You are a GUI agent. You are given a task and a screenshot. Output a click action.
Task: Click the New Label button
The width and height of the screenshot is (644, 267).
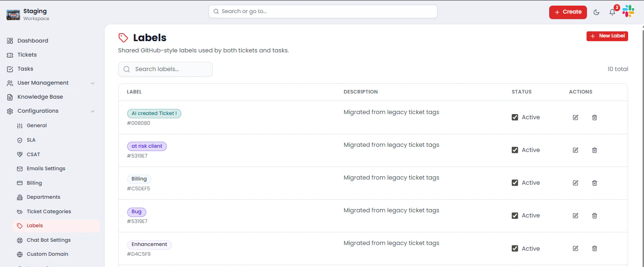[x=607, y=36]
